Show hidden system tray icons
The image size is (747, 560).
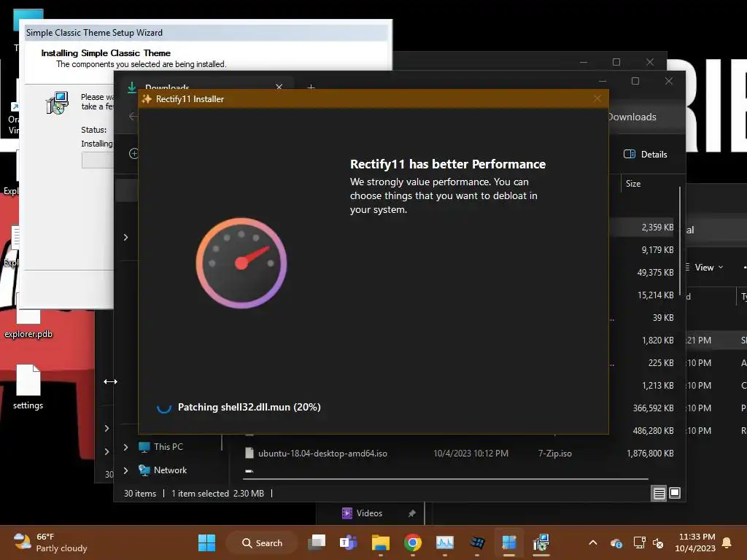pyautogui.click(x=593, y=542)
